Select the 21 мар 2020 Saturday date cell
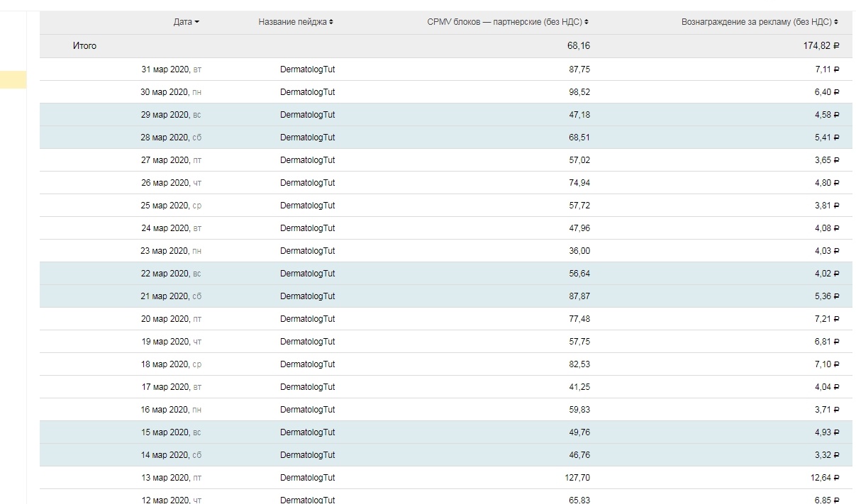The image size is (856, 504). [171, 296]
